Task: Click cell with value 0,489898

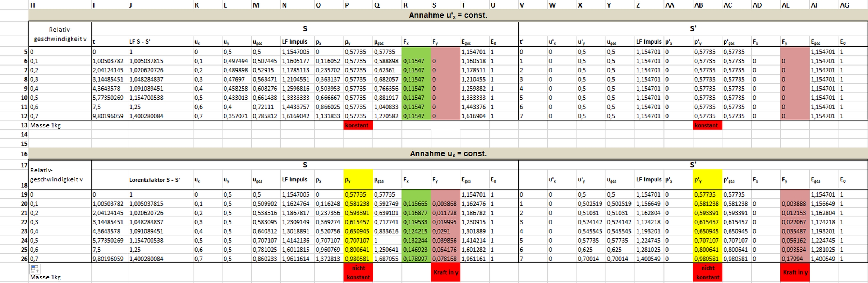Action: click(236, 70)
